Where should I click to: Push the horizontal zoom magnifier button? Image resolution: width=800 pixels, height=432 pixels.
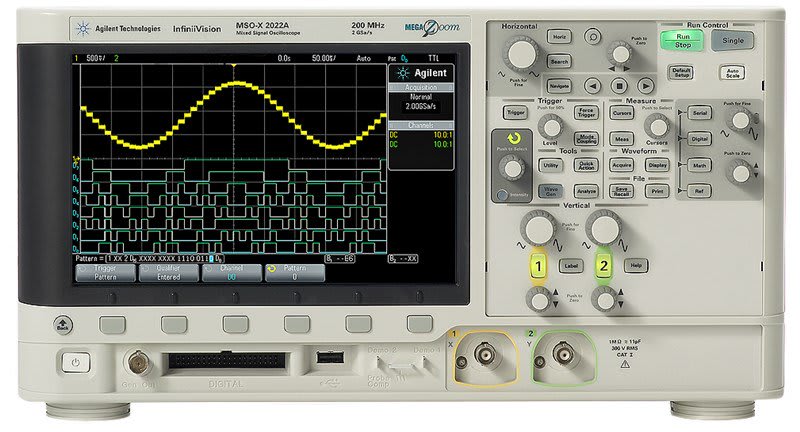(x=592, y=37)
